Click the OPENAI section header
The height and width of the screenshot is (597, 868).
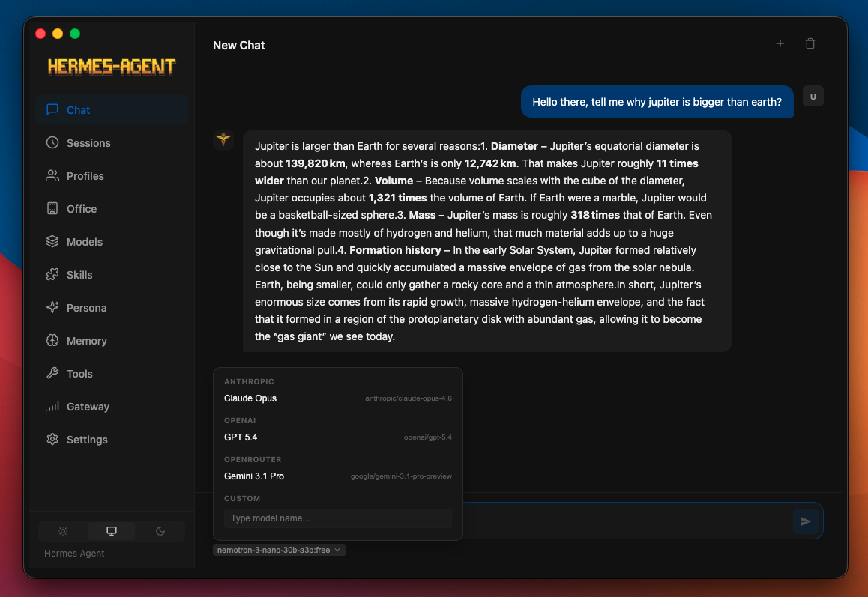click(241, 420)
